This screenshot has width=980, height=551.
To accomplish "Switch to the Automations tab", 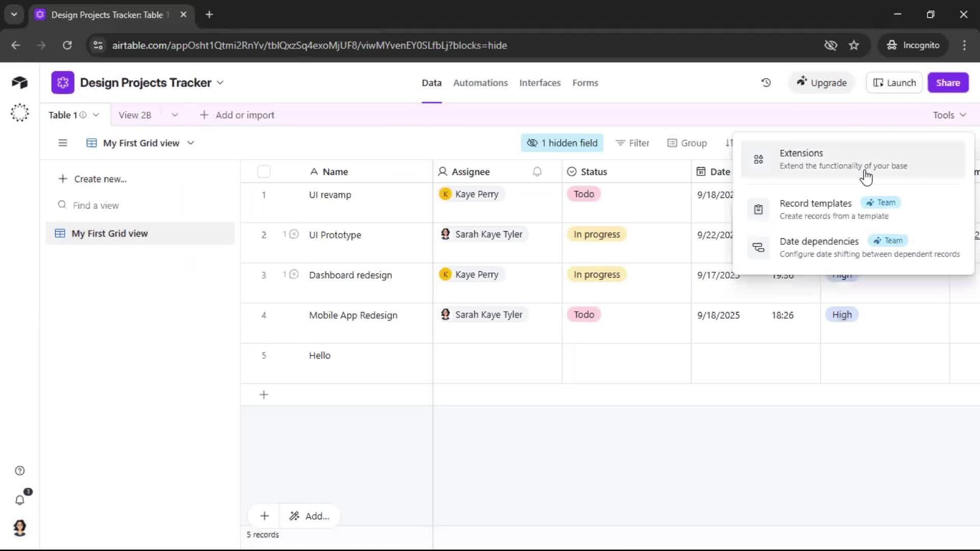I will point(480,83).
